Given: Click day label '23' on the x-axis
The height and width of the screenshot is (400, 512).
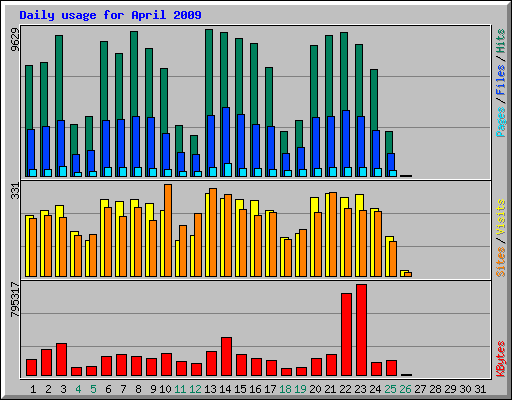Looking at the screenshot, I should [x=361, y=389].
